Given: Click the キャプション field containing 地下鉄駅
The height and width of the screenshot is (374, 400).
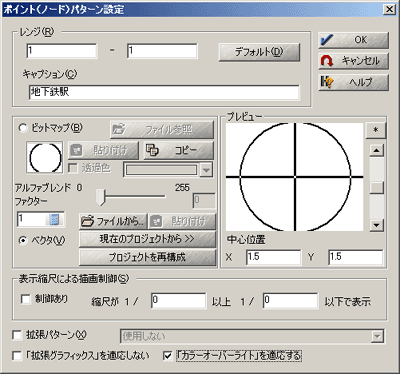Looking at the screenshot, I should 164,92.
